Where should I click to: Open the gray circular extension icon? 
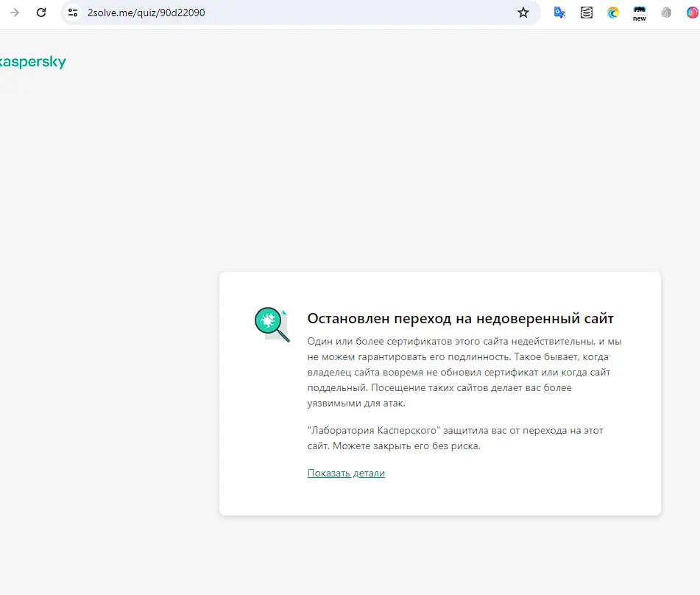tap(666, 13)
